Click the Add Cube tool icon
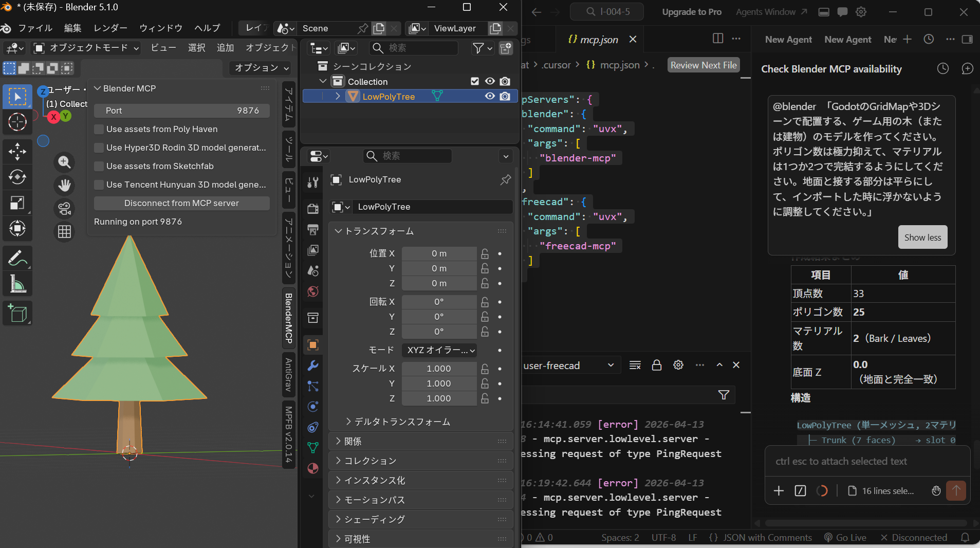This screenshot has height=548, width=980. click(x=17, y=313)
